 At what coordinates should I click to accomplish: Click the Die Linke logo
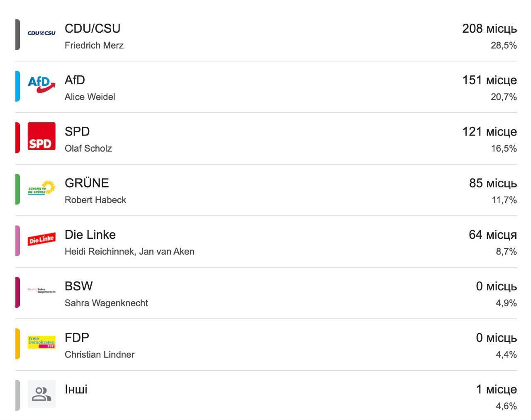click(41, 239)
